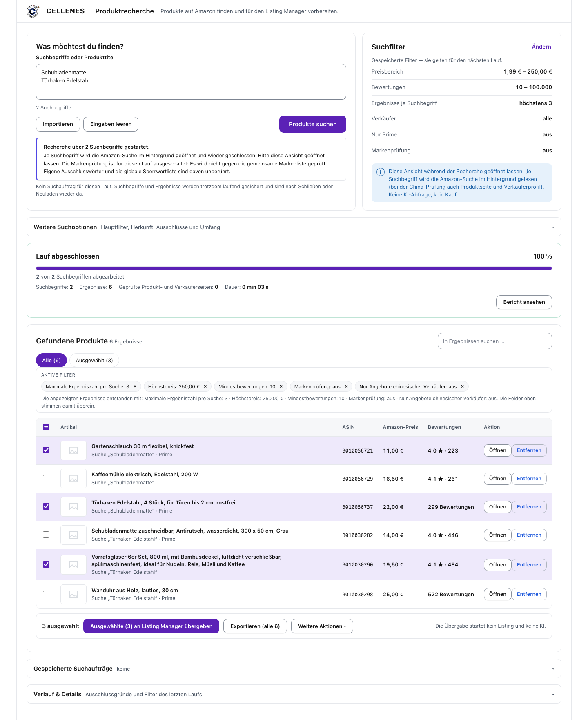Click the ASIN B010056737 cell

(x=357, y=507)
